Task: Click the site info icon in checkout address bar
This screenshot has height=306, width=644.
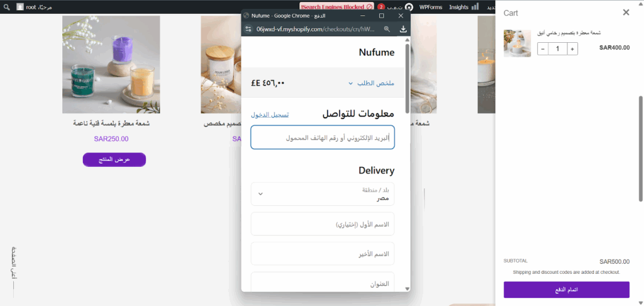Action: [248, 29]
